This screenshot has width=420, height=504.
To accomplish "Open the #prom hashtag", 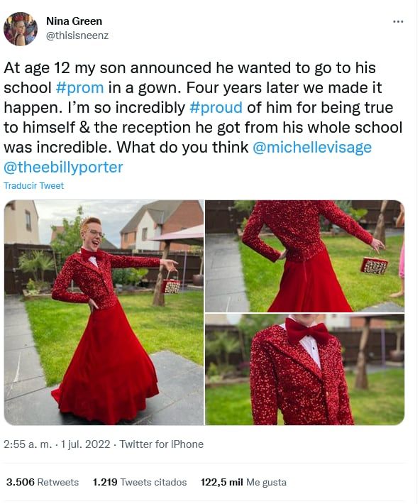I will pyautogui.click(x=79, y=88).
